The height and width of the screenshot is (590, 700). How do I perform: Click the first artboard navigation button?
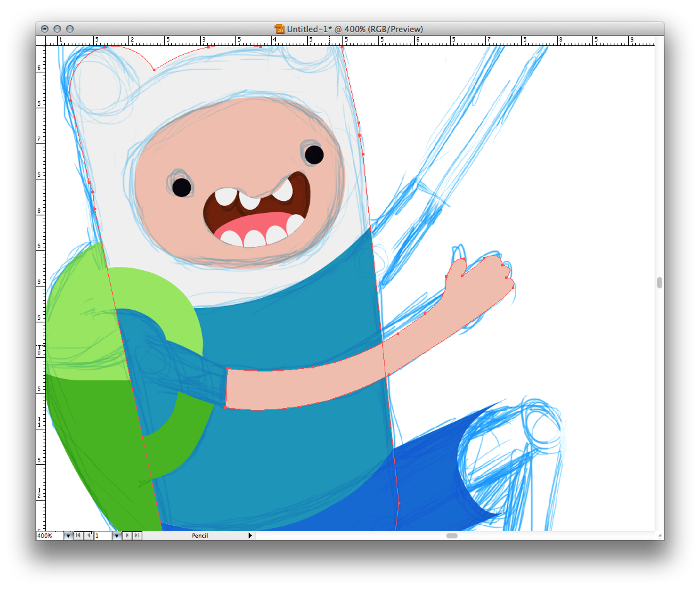78,536
